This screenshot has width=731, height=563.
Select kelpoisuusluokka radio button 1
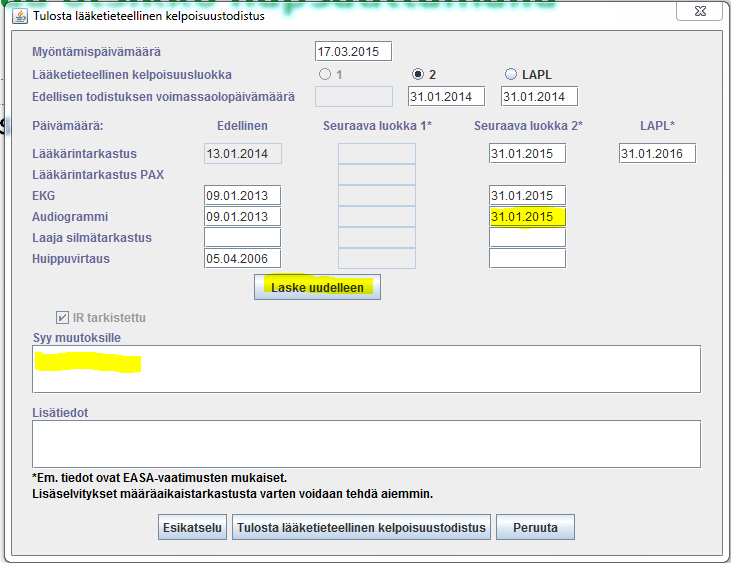[325, 75]
